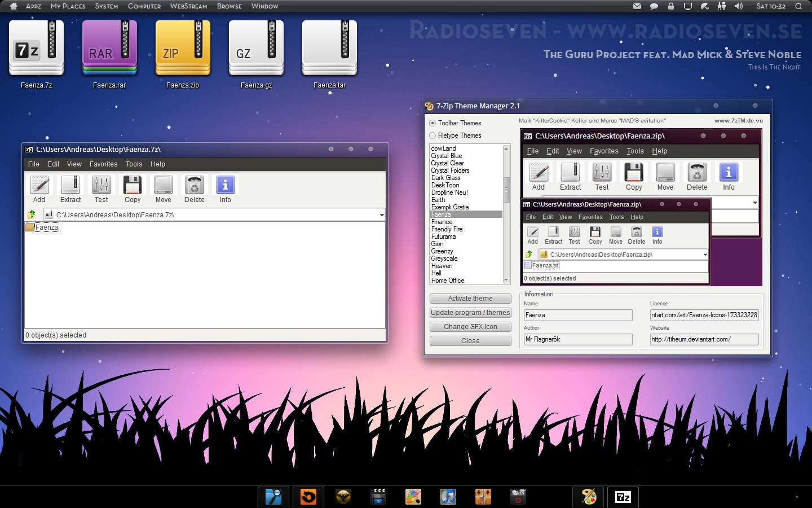
Task: Click Info icon in large theme preview
Action: pyautogui.click(x=729, y=172)
